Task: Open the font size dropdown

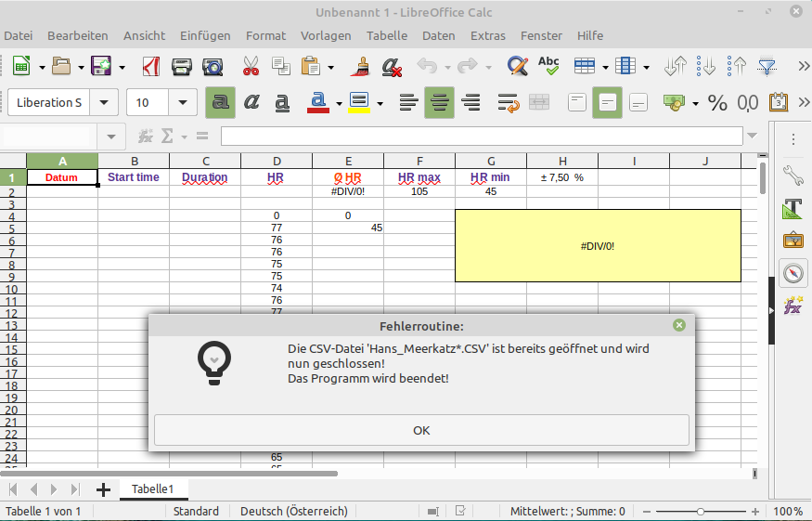Action: click(182, 102)
